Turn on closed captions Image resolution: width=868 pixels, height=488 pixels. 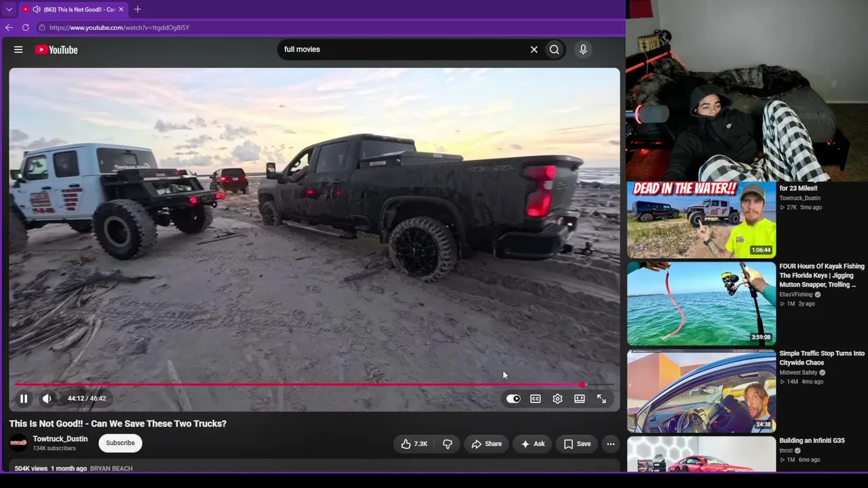coord(536,399)
